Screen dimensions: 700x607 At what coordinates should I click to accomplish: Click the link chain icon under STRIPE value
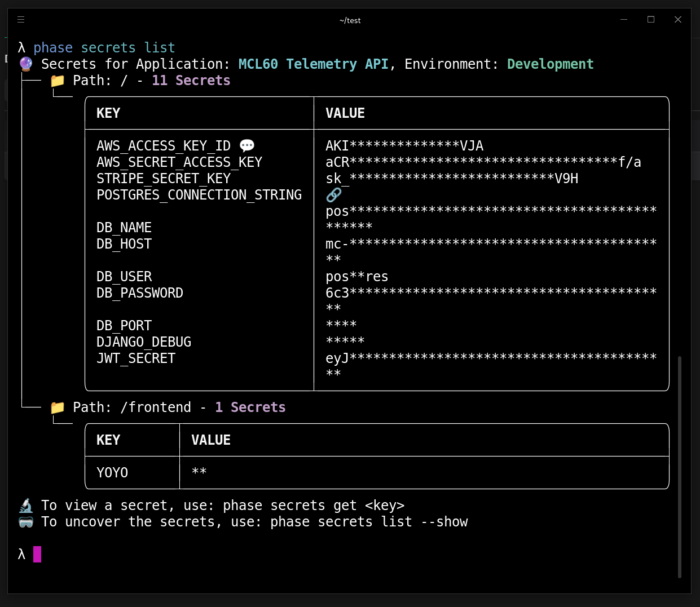pyautogui.click(x=334, y=195)
